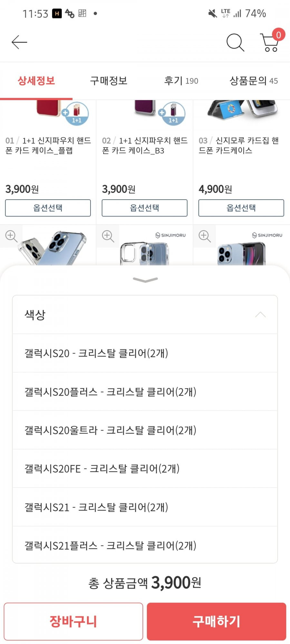Collapse the bottom option sheet handle
290x644 pixels.
pyautogui.click(x=145, y=279)
